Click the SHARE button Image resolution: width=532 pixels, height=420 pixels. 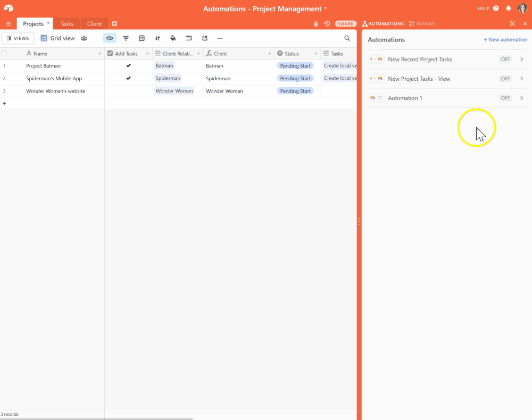345,23
